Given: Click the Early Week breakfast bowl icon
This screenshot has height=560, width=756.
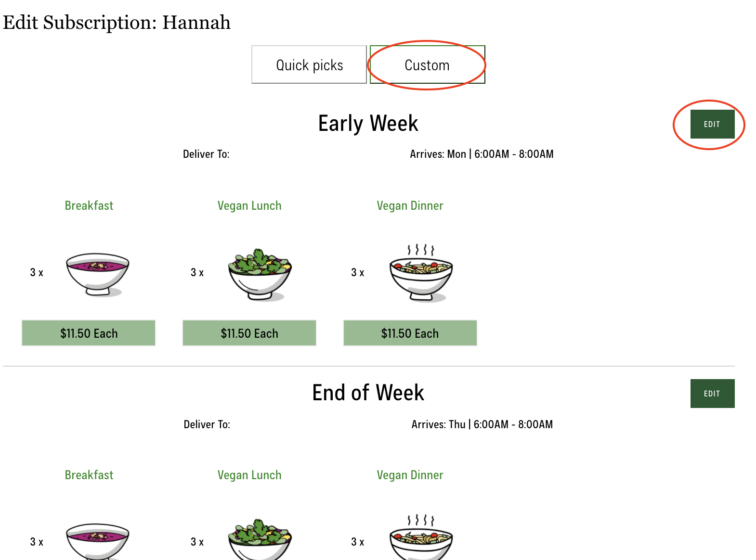Looking at the screenshot, I should pyautogui.click(x=98, y=274).
